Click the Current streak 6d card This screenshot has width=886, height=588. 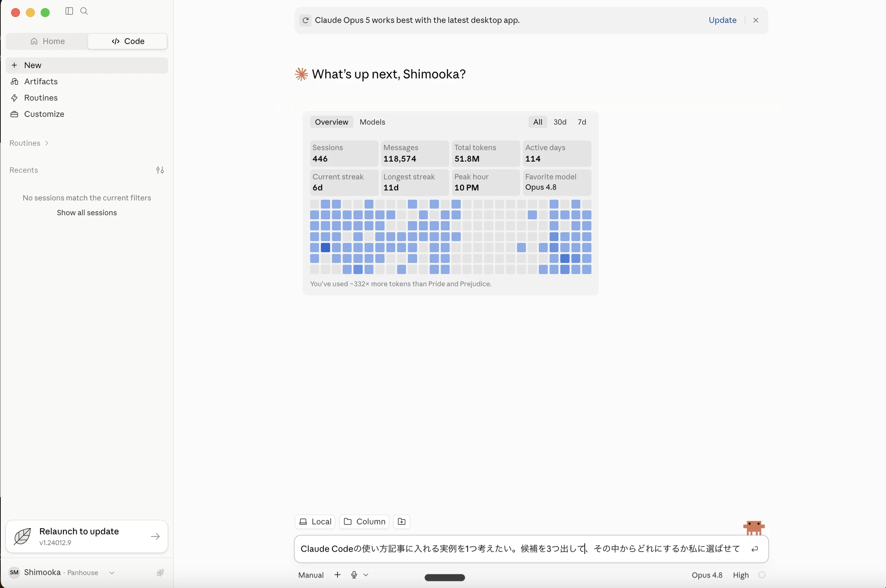coord(344,183)
